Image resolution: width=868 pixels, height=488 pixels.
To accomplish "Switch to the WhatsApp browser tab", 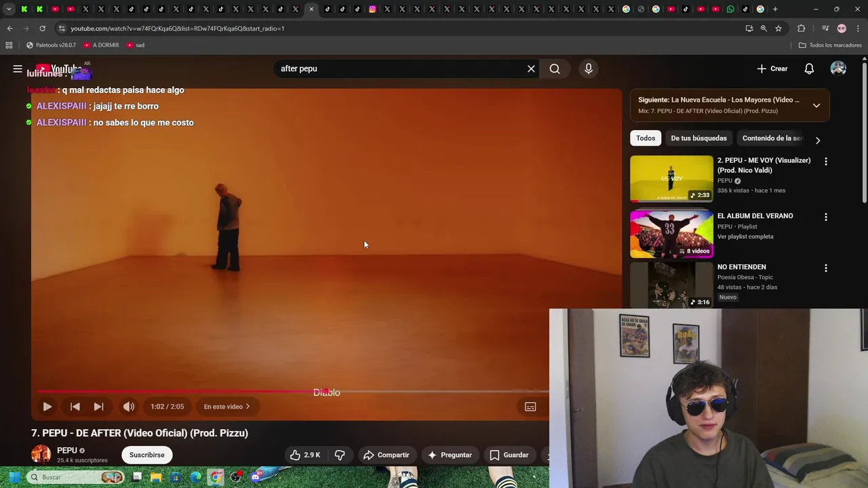I will (730, 9).
